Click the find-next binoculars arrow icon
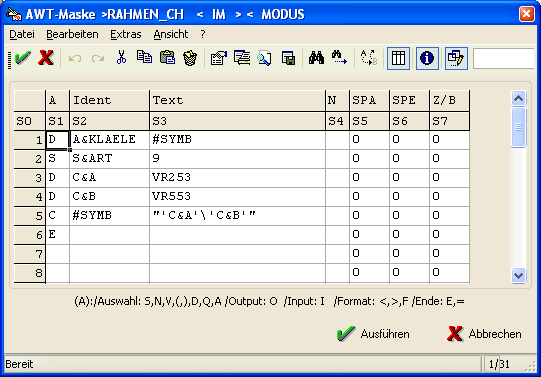The image size is (541, 377). coord(339,58)
